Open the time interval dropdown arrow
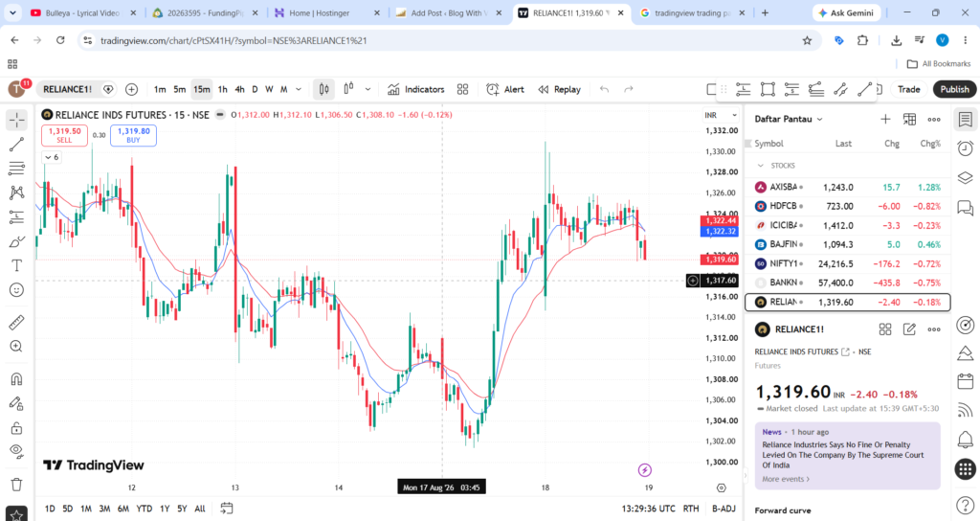The image size is (980, 521). point(299,89)
